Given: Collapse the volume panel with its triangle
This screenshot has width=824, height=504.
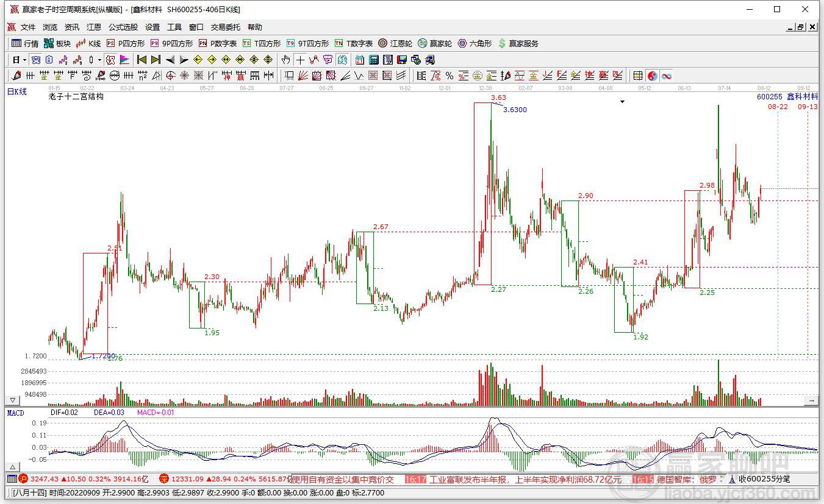Looking at the screenshot, I should pos(11,400).
